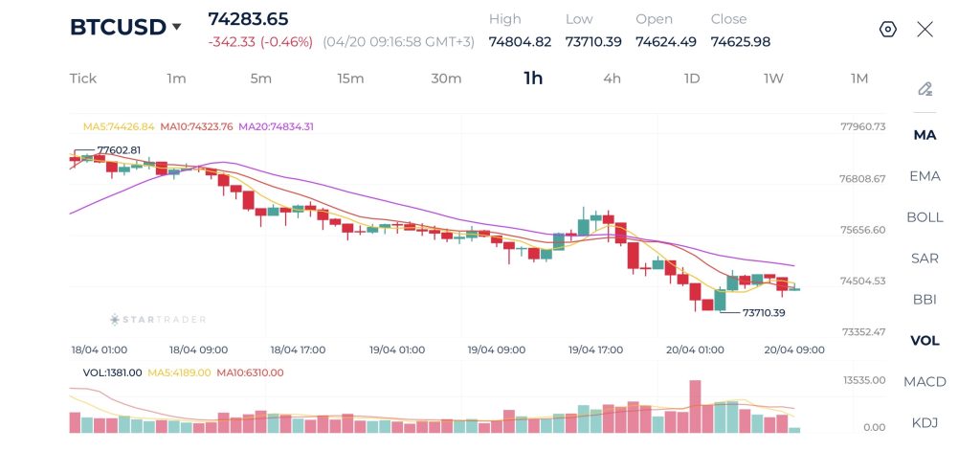Switch to 1D daily timeframe
Image resolution: width=980 pixels, height=451 pixels.
(692, 79)
